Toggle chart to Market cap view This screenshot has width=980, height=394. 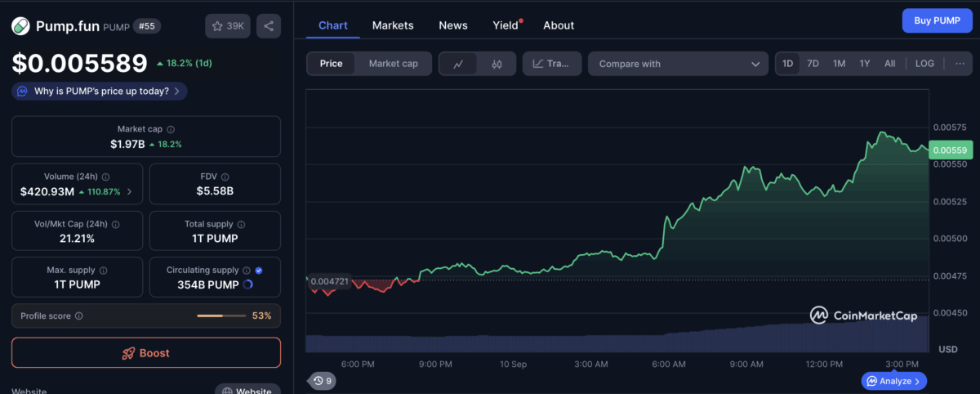tap(393, 64)
